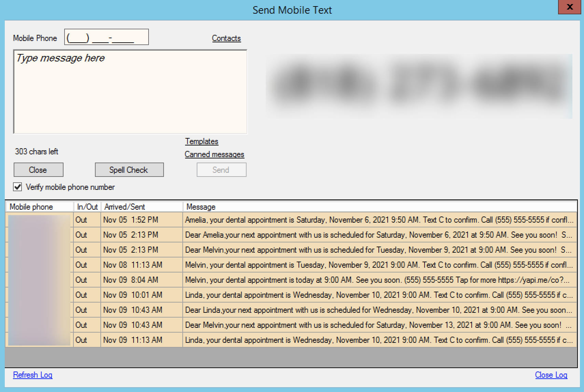This screenshot has width=584, height=392.
Task: Click inside the Type message here box
Action: click(130, 92)
